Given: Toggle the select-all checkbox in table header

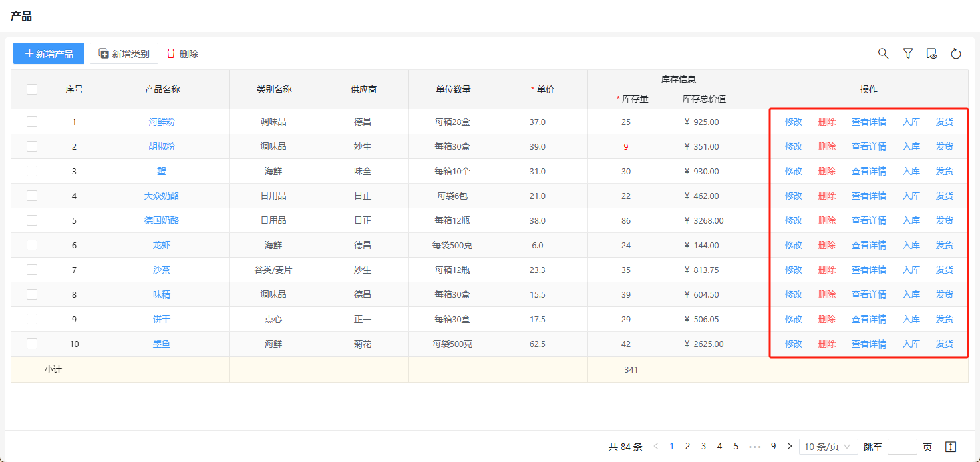Looking at the screenshot, I should click(32, 89).
